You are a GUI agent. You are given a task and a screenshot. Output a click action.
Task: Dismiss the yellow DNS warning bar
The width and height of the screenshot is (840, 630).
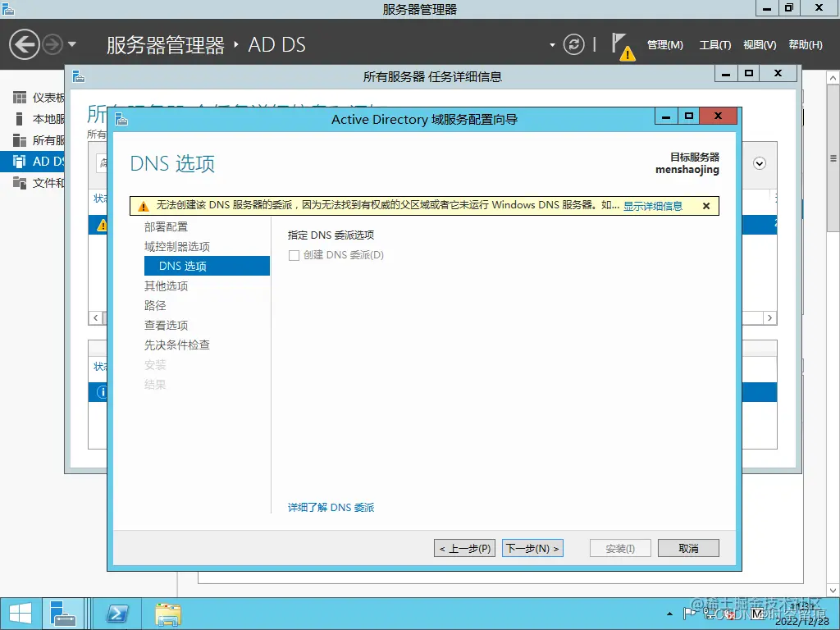click(706, 206)
